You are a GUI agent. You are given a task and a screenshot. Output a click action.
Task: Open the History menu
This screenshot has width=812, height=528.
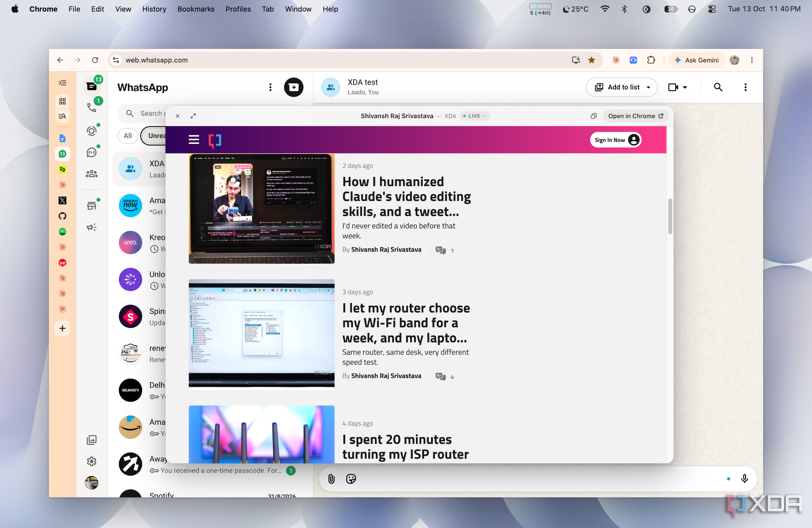pos(154,9)
